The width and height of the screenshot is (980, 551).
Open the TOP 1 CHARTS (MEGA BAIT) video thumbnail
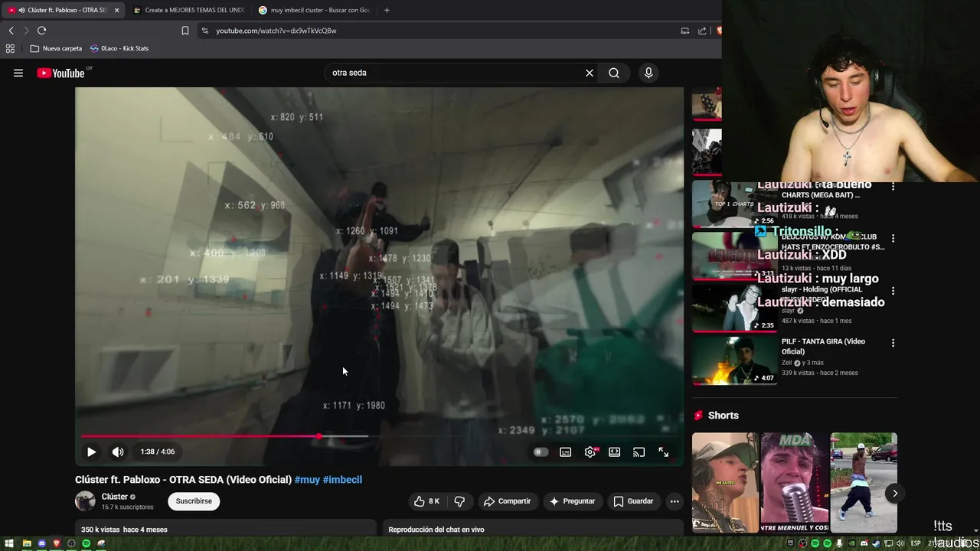[x=734, y=204]
